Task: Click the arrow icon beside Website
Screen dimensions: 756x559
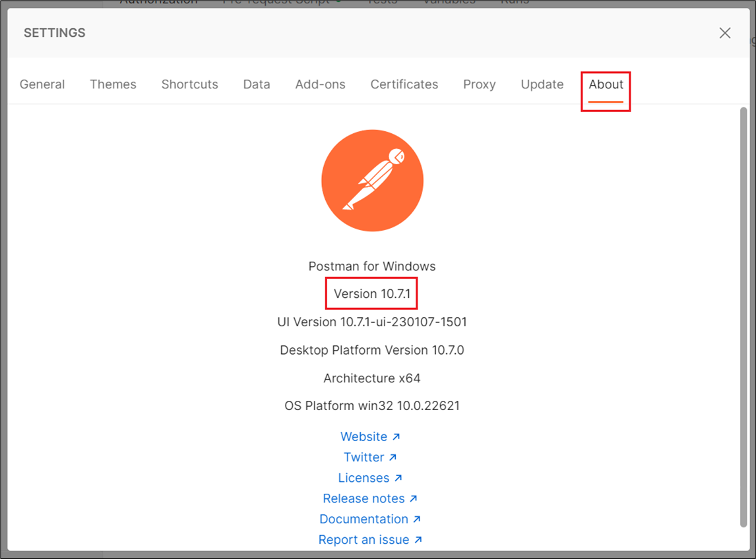Action: 396,436
